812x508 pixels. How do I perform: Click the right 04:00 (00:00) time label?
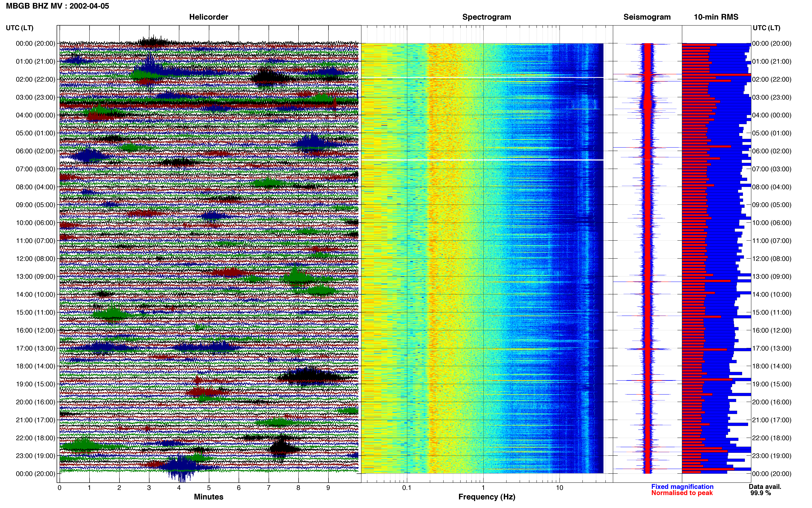[772, 115]
